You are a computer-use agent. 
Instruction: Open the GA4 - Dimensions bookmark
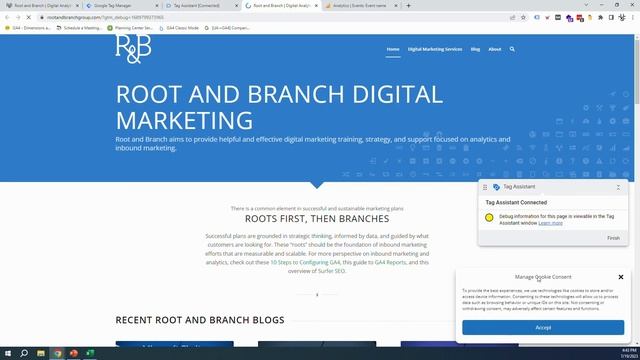pyautogui.click(x=27, y=28)
